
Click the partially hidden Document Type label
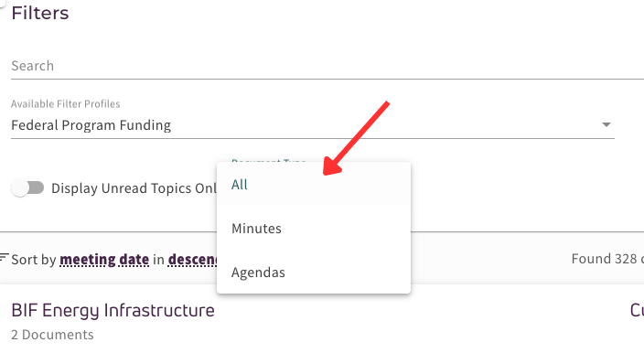pos(269,160)
